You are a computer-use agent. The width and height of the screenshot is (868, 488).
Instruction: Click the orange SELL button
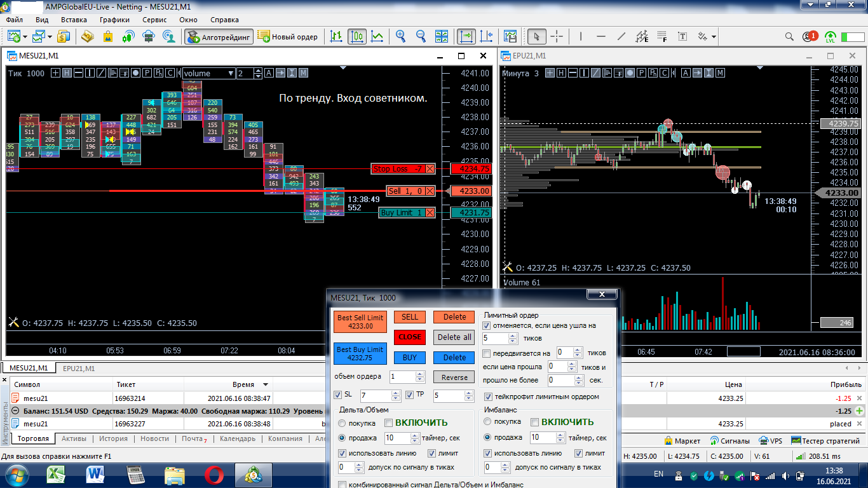point(410,317)
